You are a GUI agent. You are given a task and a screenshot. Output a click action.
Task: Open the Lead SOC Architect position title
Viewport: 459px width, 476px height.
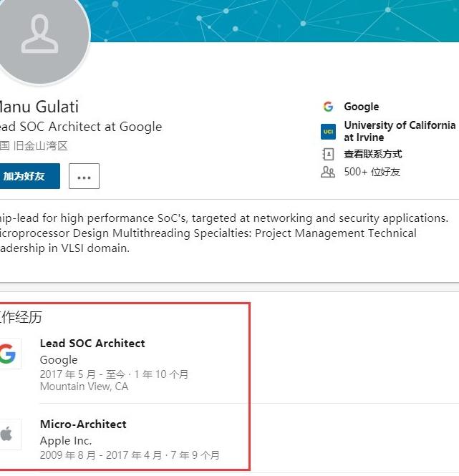click(x=92, y=344)
